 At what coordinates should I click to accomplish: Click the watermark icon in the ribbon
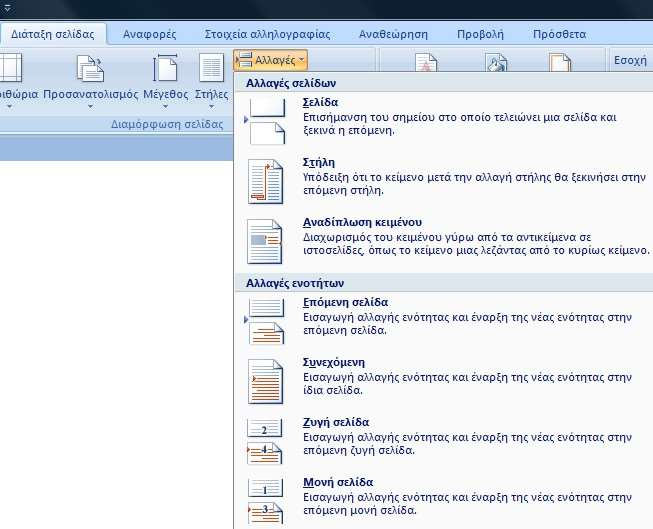426,62
